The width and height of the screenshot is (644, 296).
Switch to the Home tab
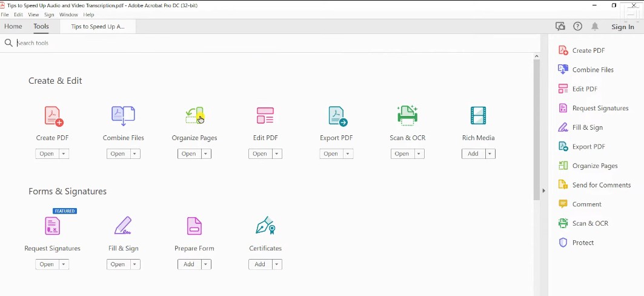pyautogui.click(x=13, y=27)
